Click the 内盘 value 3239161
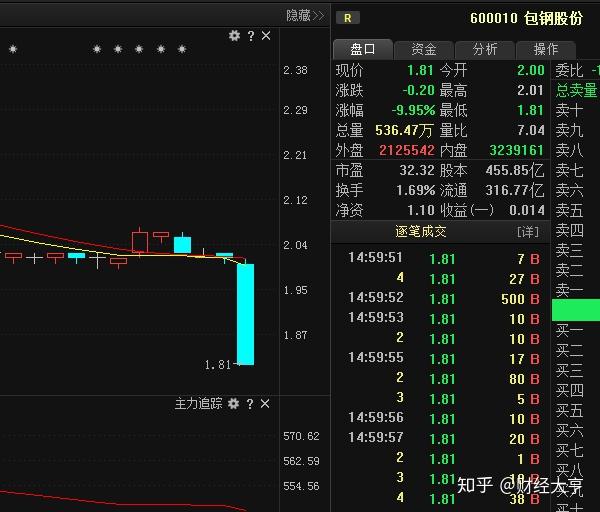Image resolution: width=600 pixels, height=512 pixels. pos(517,150)
